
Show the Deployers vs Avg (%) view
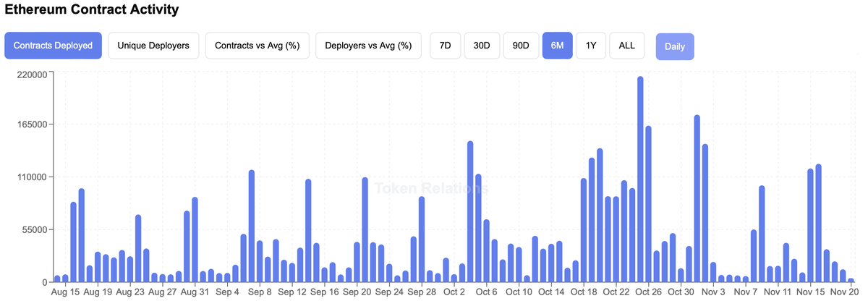tap(368, 46)
